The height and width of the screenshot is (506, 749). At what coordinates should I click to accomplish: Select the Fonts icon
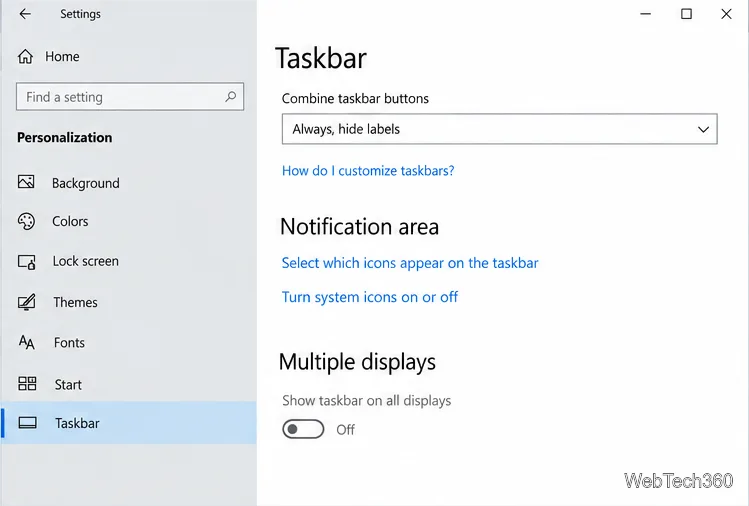[27, 342]
